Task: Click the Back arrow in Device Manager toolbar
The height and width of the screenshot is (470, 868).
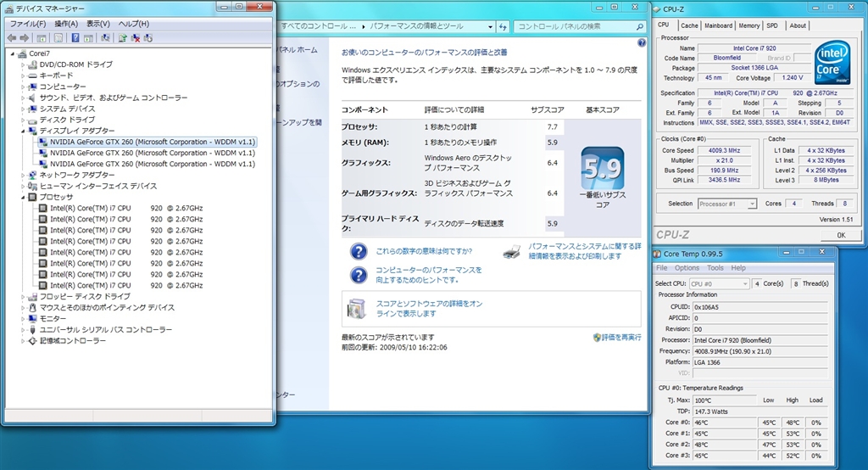Action: point(12,37)
